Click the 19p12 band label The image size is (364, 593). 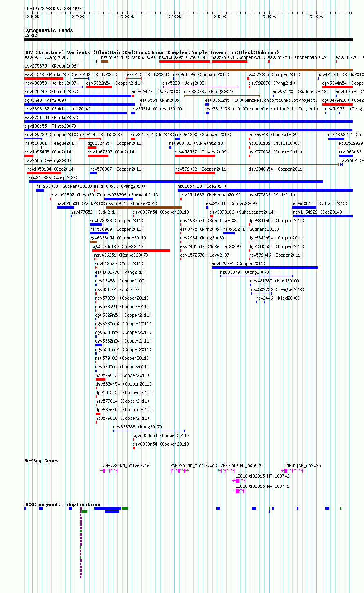pyautogui.click(x=31, y=35)
